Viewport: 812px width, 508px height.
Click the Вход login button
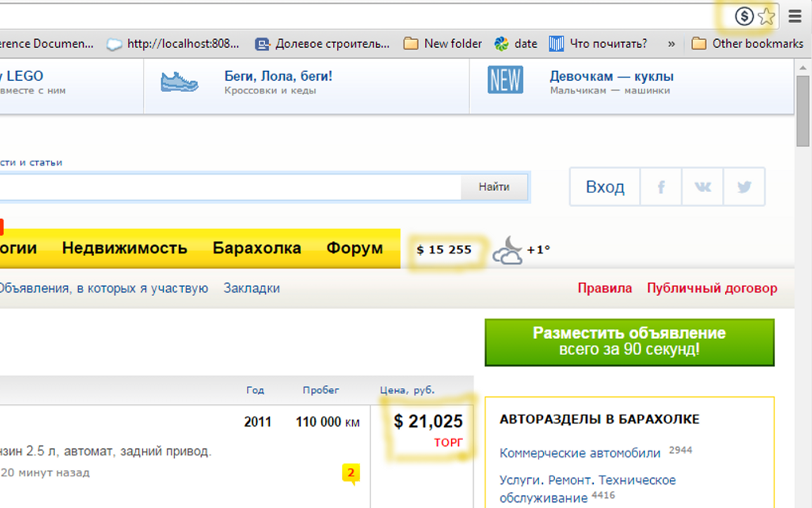click(x=604, y=186)
